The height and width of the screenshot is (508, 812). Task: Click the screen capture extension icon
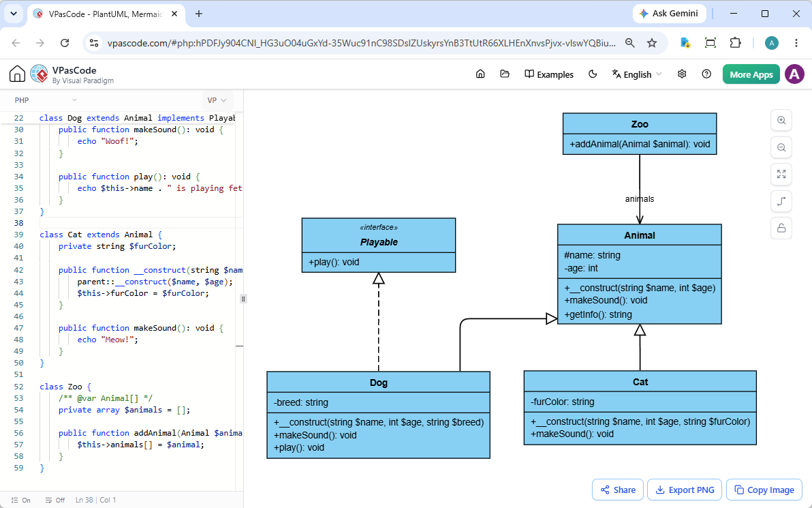click(x=710, y=43)
